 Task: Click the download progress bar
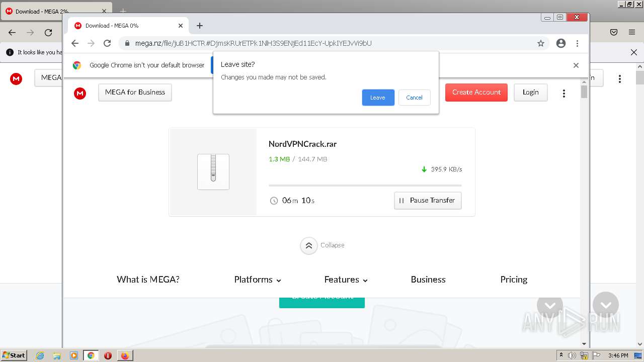[x=365, y=186]
